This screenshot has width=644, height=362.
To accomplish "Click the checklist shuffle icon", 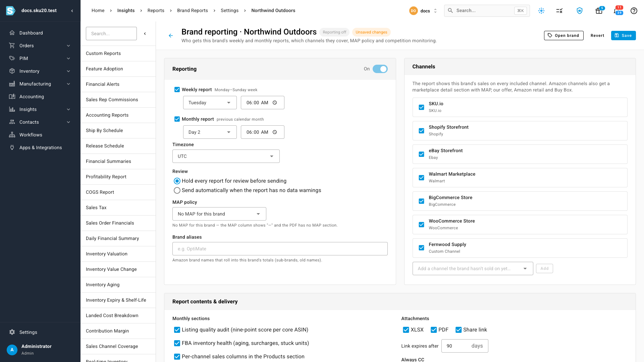I will (559, 11).
